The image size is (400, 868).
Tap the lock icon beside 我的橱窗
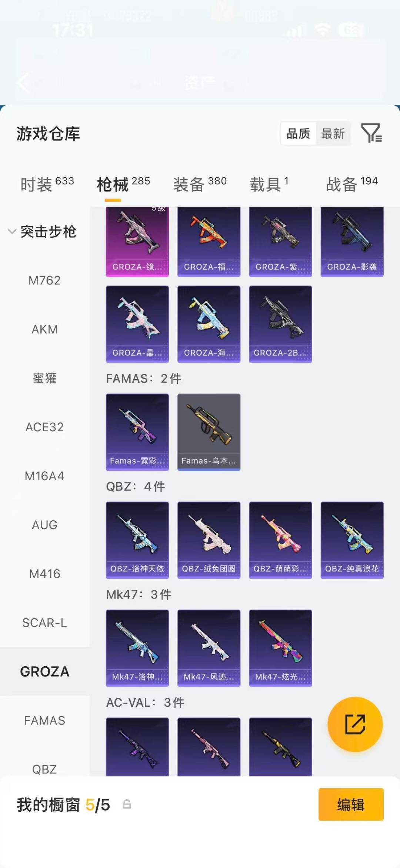click(x=127, y=804)
